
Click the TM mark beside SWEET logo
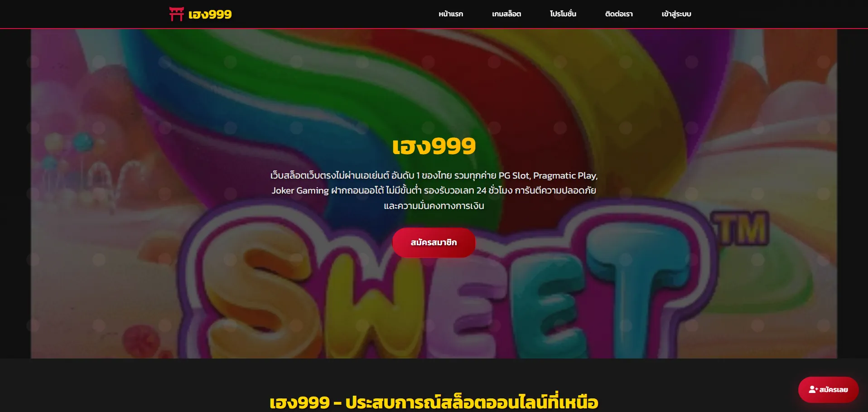tap(741, 229)
